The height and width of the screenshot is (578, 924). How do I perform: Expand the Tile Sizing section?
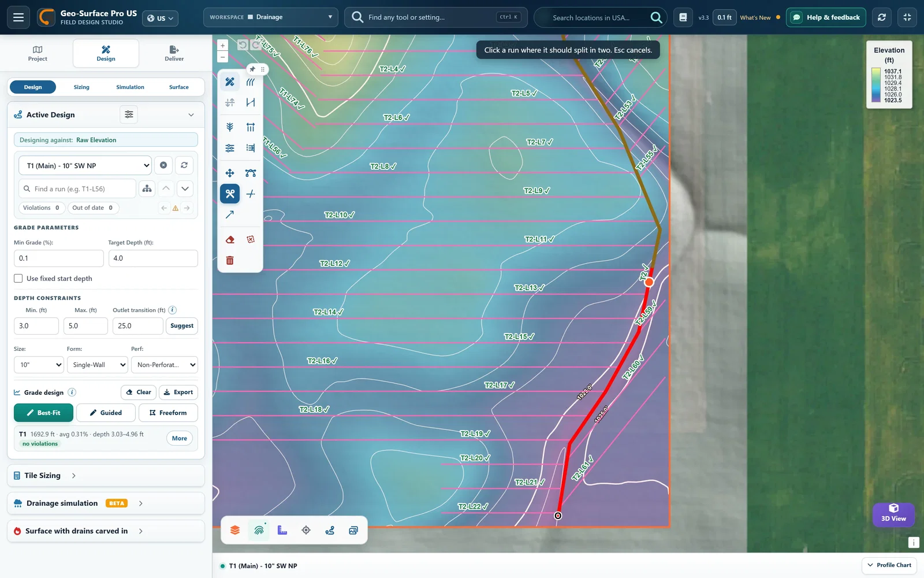[106, 476]
